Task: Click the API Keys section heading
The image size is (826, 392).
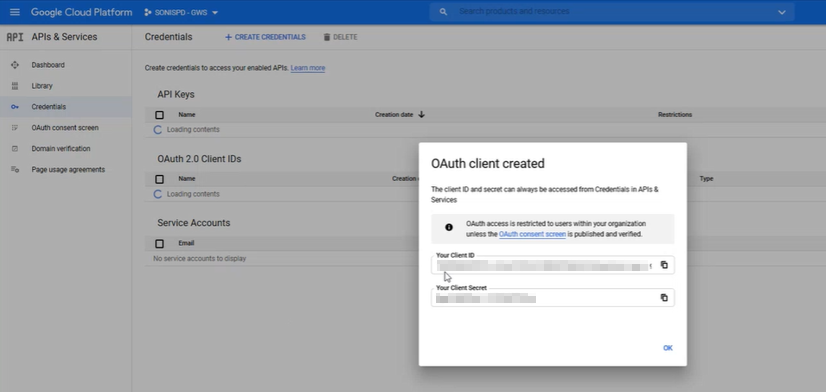Action: tap(176, 94)
